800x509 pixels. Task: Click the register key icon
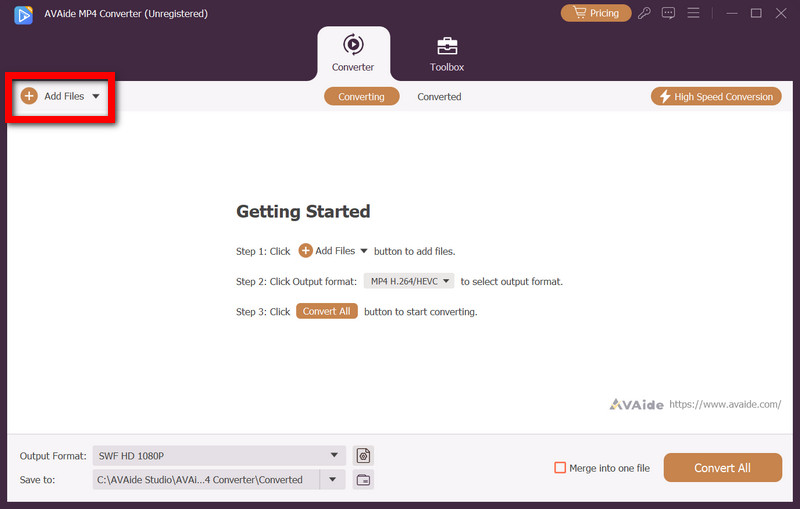coord(646,13)
